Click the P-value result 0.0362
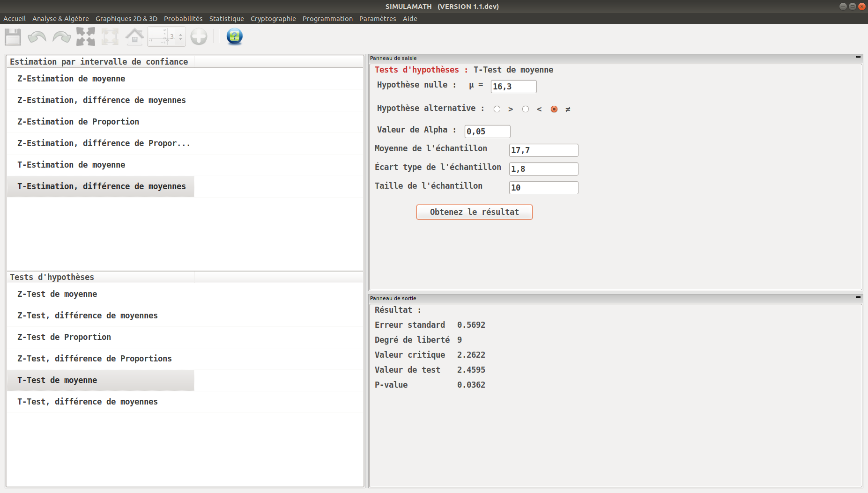 tap(471, 385)
